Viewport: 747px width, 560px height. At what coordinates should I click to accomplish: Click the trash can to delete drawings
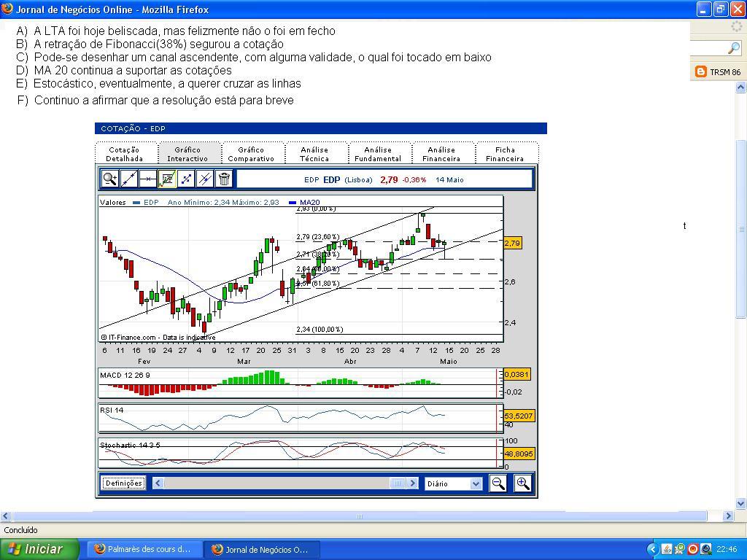[x=225, y=179]
